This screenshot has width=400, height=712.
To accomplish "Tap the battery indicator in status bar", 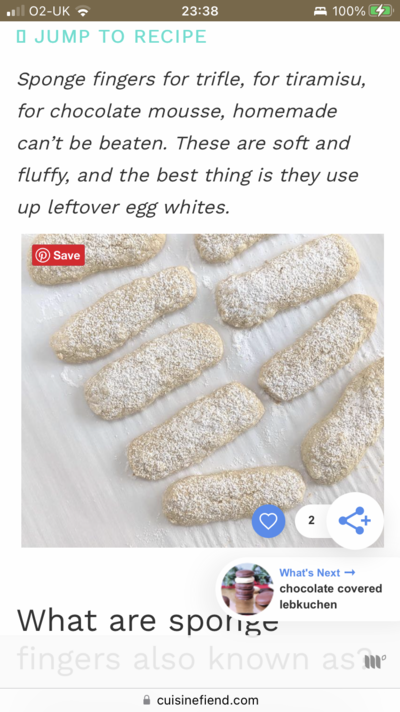I will [x=380, y=11].
